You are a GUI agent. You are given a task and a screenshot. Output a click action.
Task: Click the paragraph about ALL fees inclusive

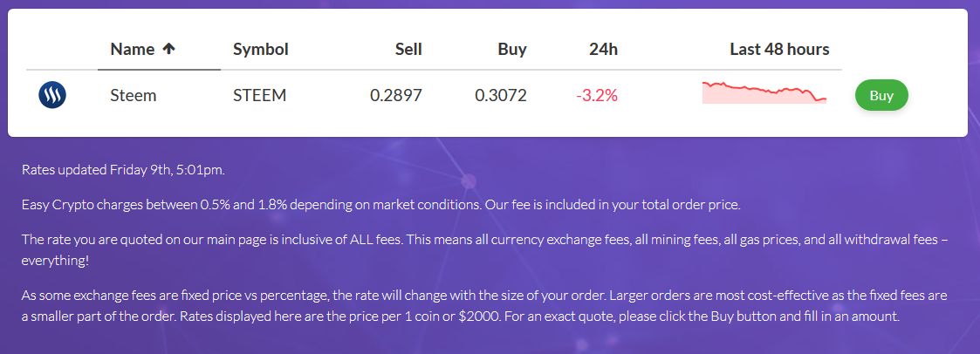[485, 249]
